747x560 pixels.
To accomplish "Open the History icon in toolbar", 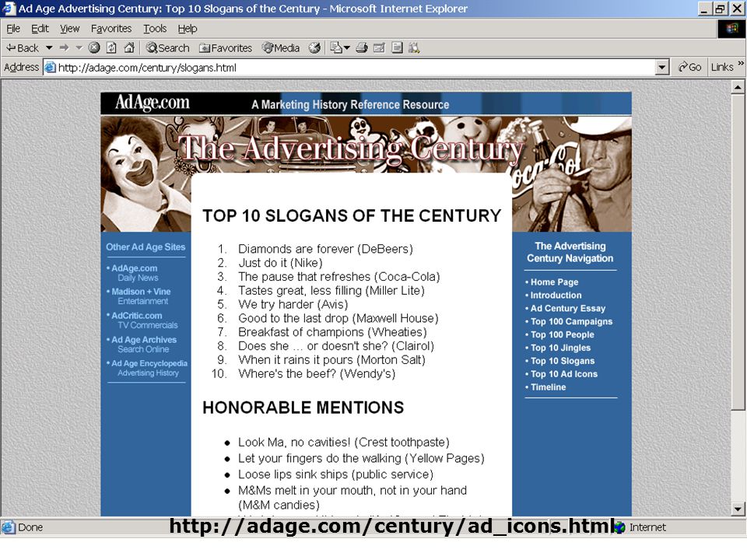I will tap(314, 47).
